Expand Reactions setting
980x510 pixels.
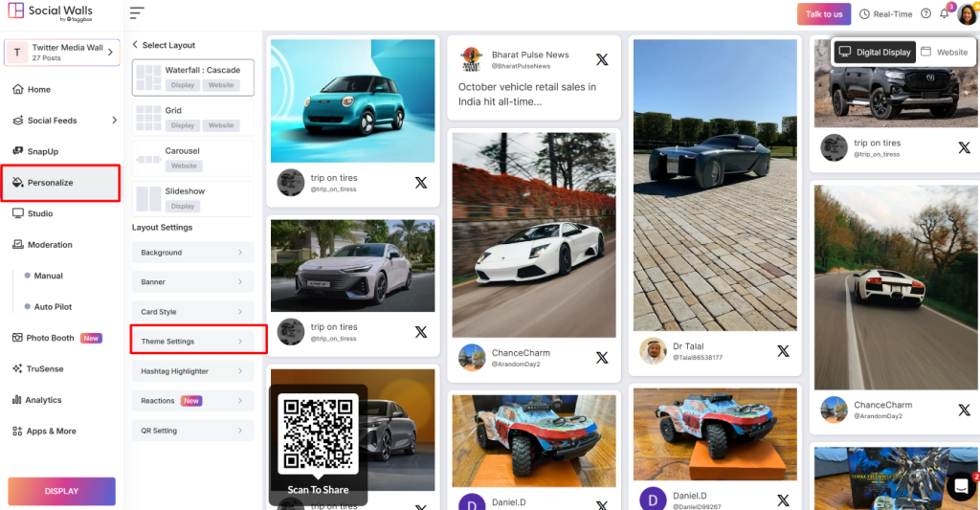click(193, 401)
